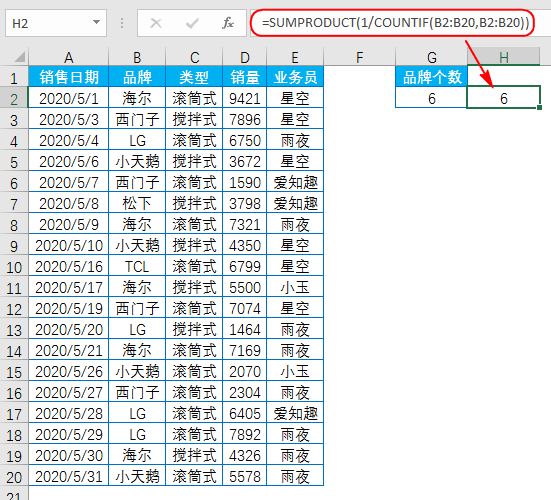Viewport: 551px width, 500px height.
Task: Click the 海尔 brand cell in row 2
Action: click(137, 98)
